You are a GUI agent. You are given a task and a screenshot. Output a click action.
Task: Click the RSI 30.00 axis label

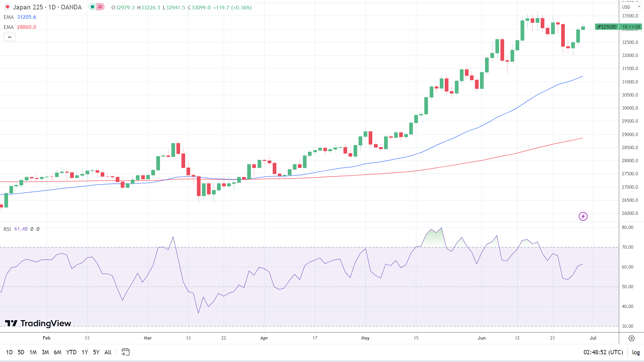click(x=628, y=326)
